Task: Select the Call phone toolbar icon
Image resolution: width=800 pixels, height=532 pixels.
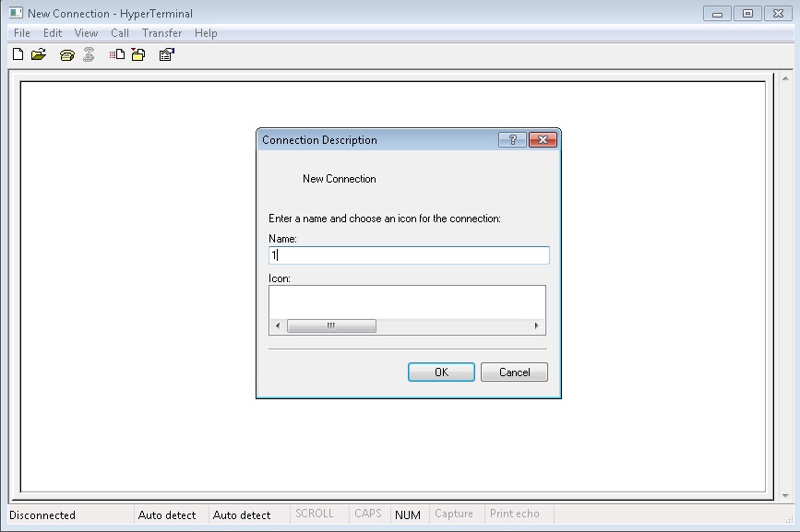Action: 65,54
